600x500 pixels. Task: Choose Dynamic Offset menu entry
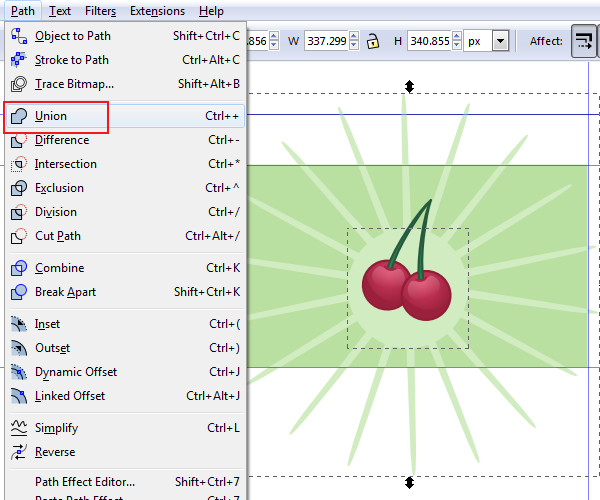126,372
